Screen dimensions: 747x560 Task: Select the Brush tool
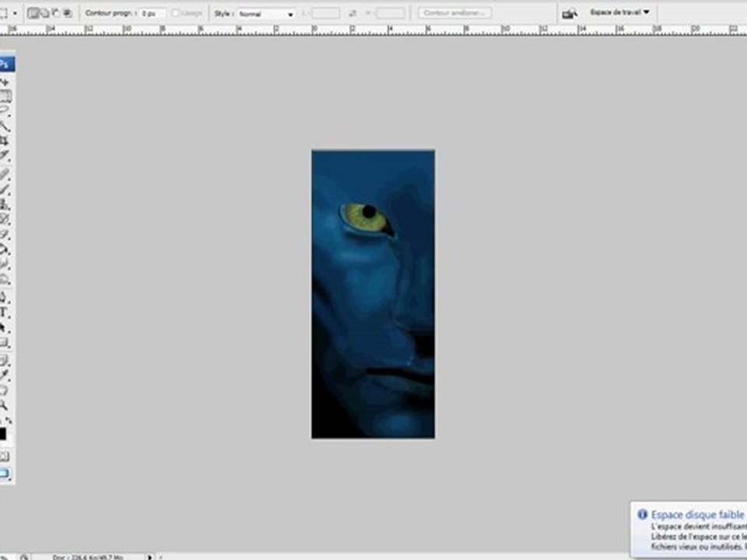[5, 189]
